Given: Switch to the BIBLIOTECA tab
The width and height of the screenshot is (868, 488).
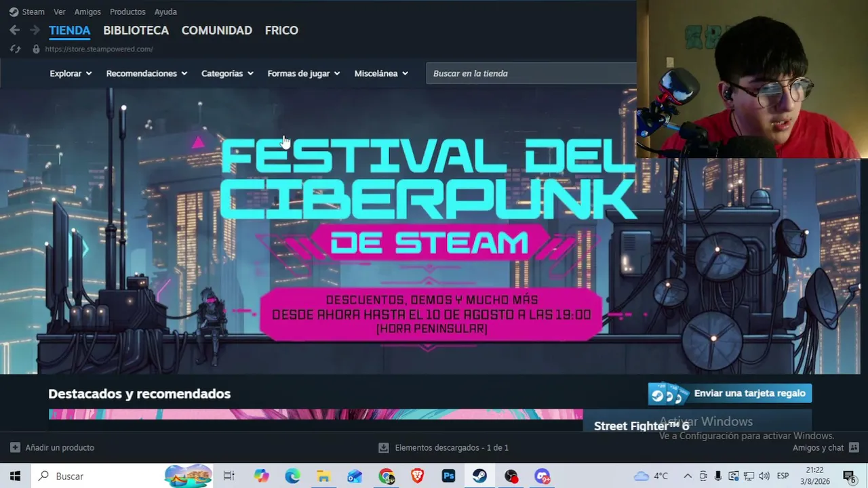Looking at the screenshot, I should click(x=136, y=30).
